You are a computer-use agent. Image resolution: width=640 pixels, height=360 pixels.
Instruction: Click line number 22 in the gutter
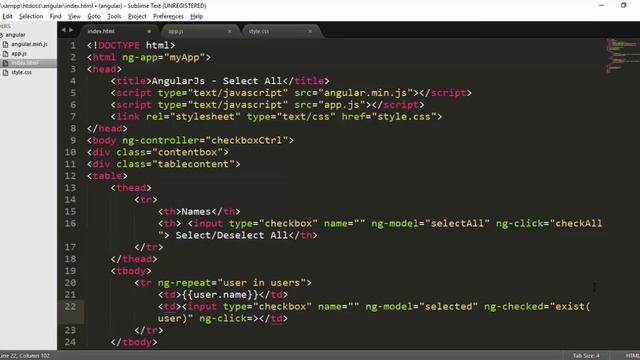(70, 307)
